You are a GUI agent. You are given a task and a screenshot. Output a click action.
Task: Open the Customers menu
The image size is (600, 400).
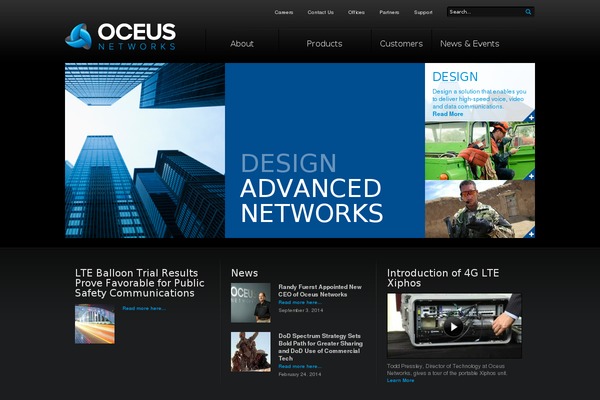(401, 44)
